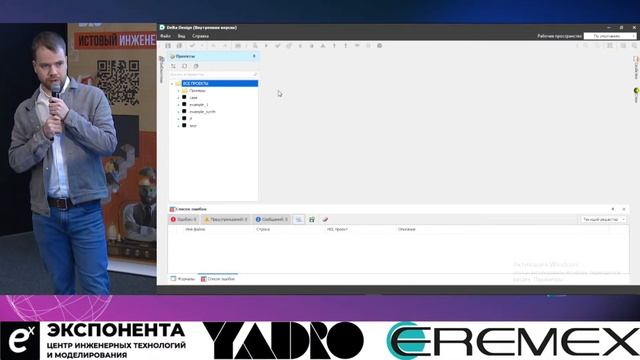Open the Текущий документ scope dropdown
Viewport: 640px width, 360px height.
604,220
